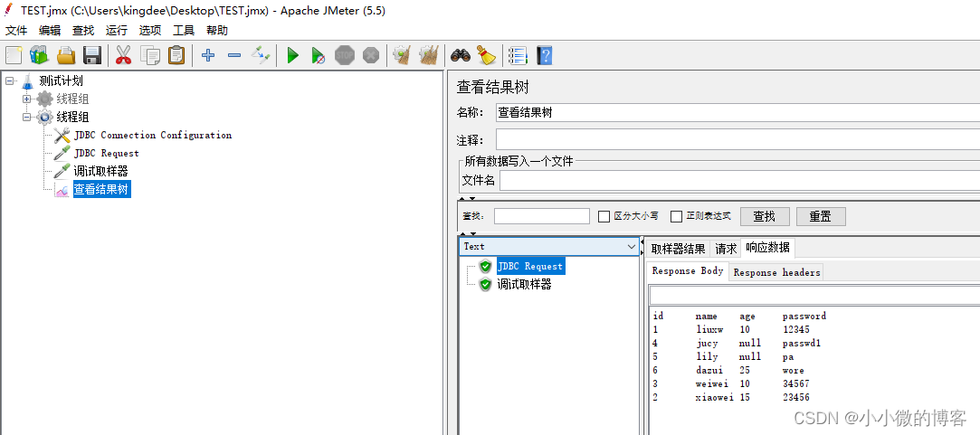The height and width of the screenshot is (435, 980).
Task: Click the 名称 name input field
Action: [x=737, y=112]
